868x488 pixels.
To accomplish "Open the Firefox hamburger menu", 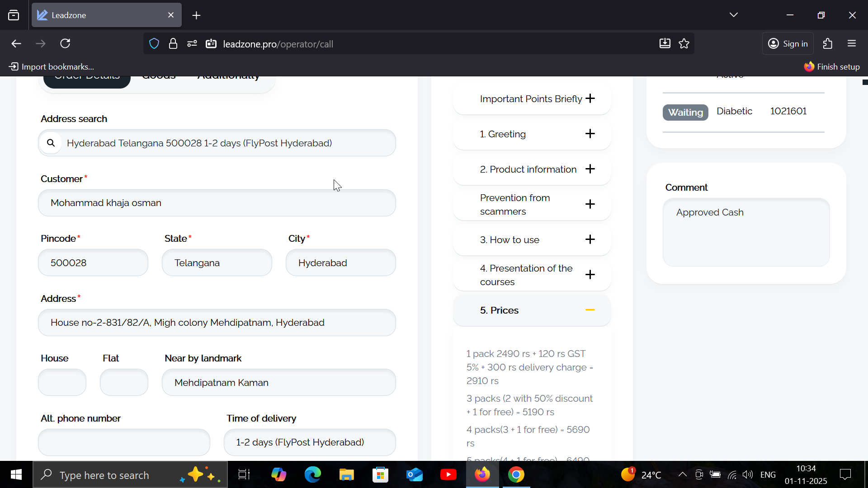I will point(852,44).
